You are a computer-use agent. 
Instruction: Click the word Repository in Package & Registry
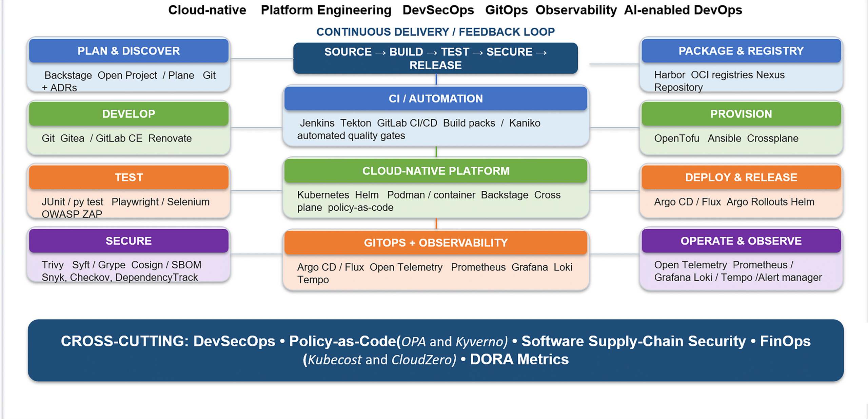(678, 88)
